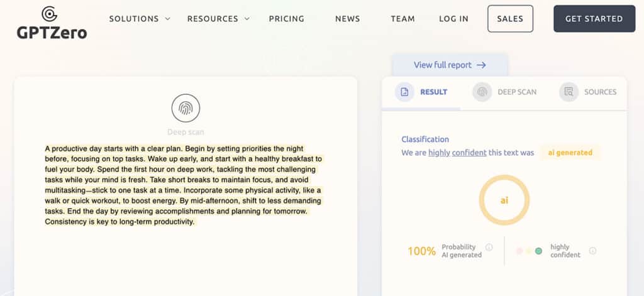Click the Deep Scan tab fingerprint icon
This screenshot has height=296, width=644.
point(482,92)
